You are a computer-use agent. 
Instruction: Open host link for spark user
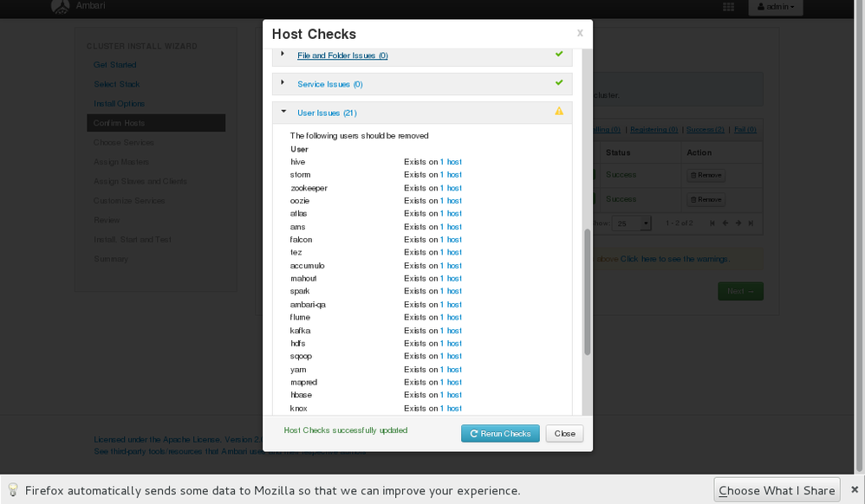click(451, 291)
